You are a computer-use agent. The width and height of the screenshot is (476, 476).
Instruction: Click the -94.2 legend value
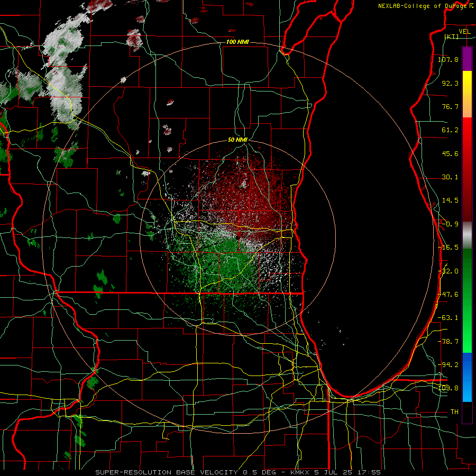coord(448,364)
